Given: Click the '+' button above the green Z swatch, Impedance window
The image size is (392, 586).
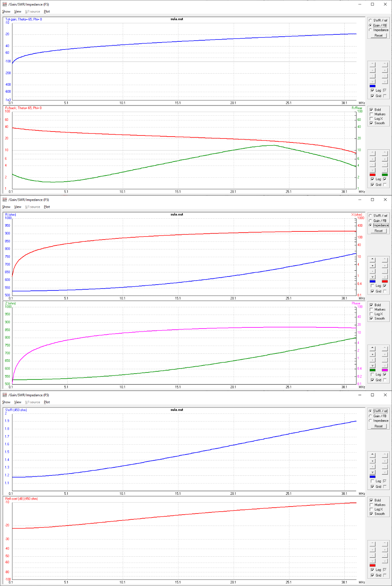Looking at the screenshot, I should (x=373, y=354).
